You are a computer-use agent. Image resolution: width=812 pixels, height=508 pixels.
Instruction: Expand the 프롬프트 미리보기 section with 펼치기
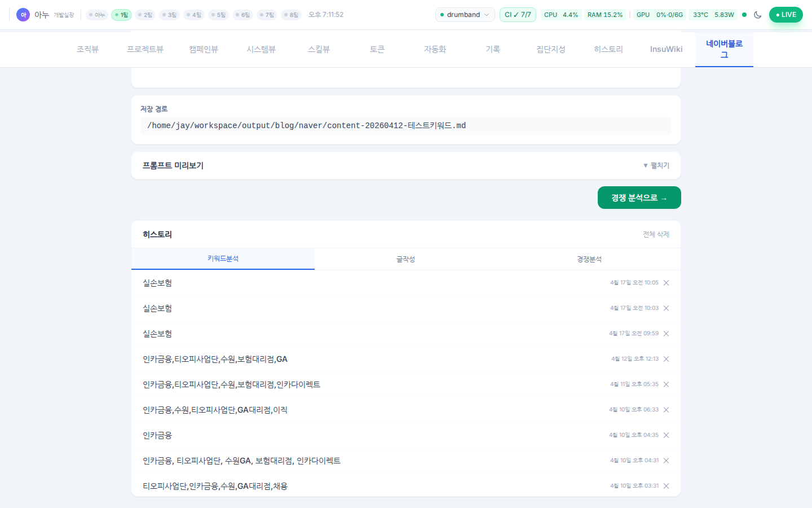tap(656, 165)
